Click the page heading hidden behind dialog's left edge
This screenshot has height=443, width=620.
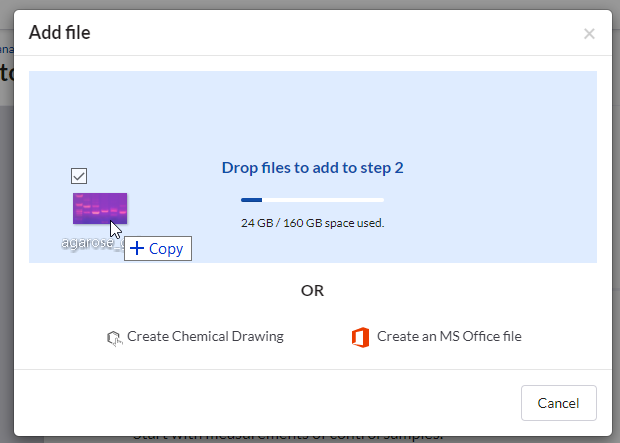point(6,72)
